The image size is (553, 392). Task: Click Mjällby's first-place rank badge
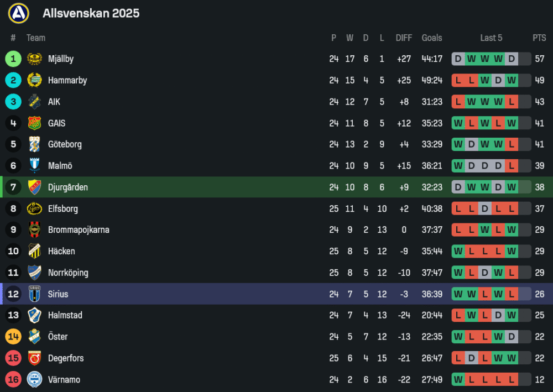coord(13,59)
